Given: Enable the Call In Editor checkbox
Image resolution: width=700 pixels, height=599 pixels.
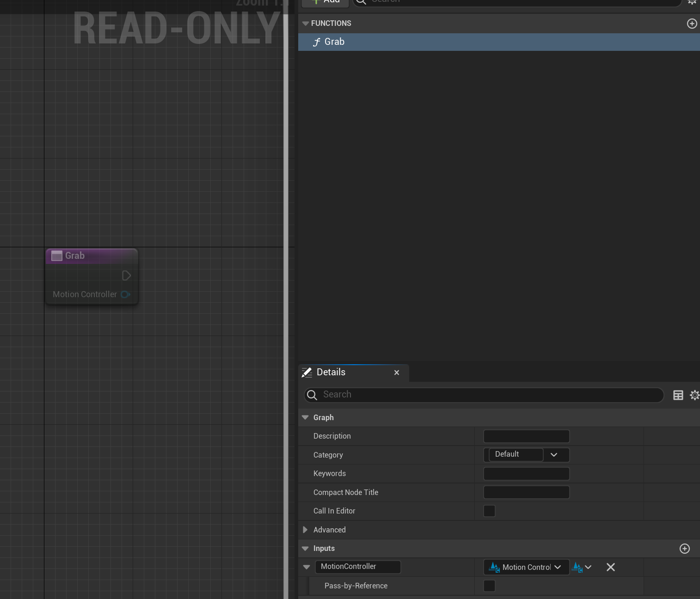Looking at the screenshot, I should pyautogui.click(x=489, y=511).
